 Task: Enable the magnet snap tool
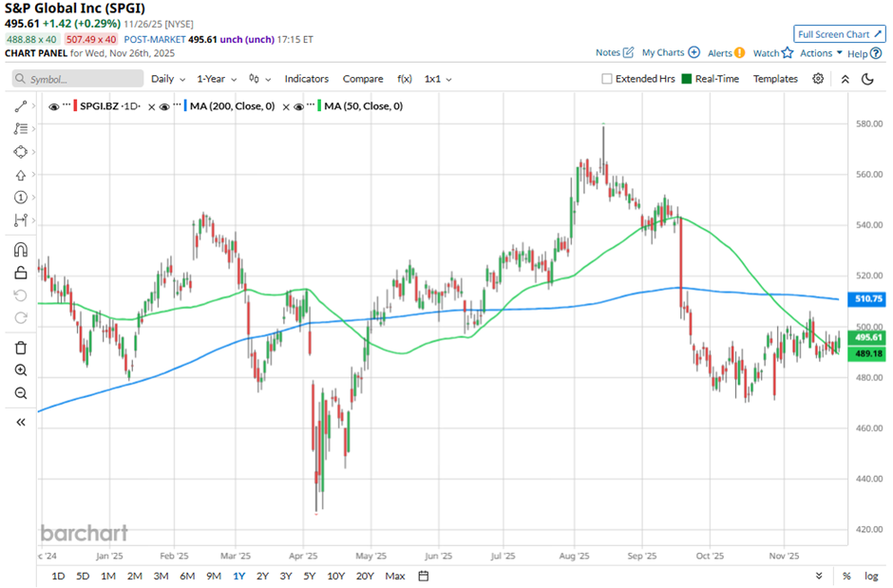click(x=21, y=250)
